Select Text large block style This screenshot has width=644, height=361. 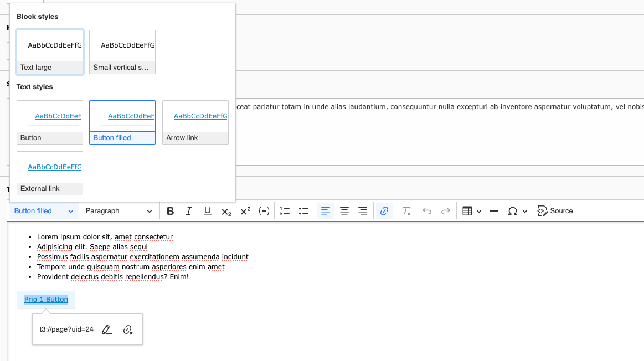point(50,51)
